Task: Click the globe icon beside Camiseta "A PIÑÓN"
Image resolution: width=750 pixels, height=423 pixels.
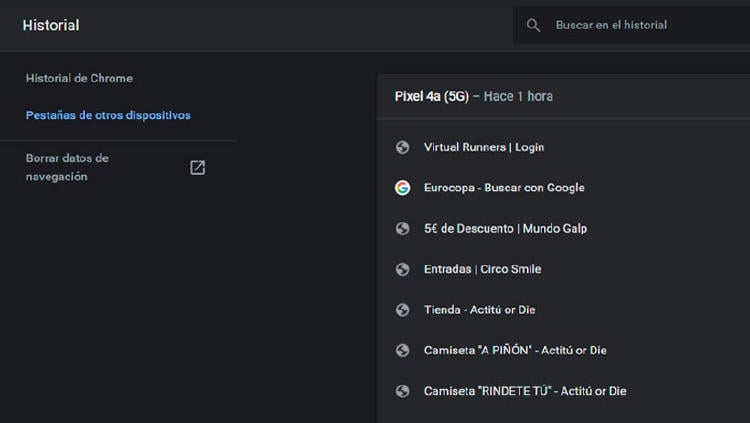Action: point(402,350)
